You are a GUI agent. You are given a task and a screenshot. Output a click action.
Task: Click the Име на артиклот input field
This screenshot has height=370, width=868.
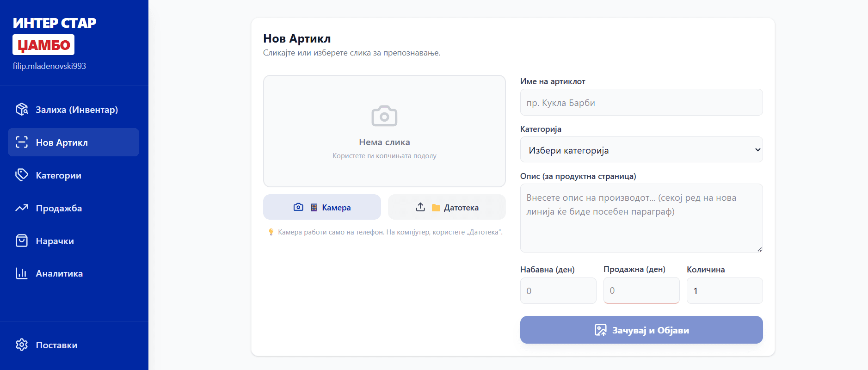641,102
